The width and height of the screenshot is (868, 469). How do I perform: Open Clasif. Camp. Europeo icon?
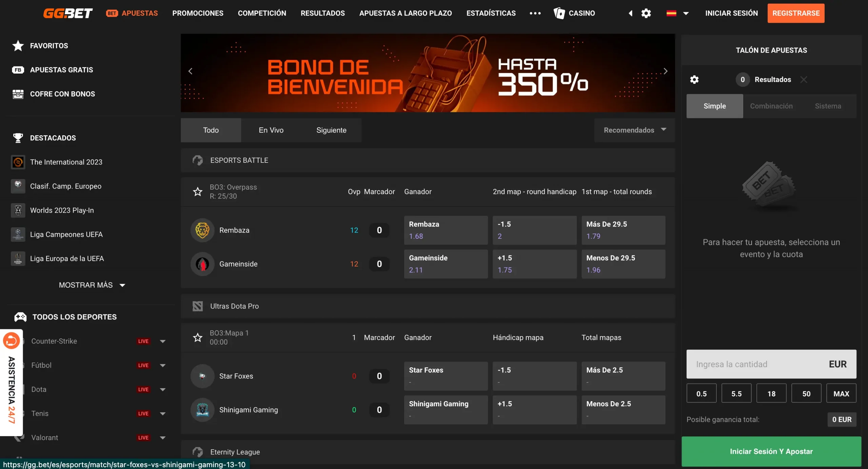pyautogui.click(x=18, y=186)
